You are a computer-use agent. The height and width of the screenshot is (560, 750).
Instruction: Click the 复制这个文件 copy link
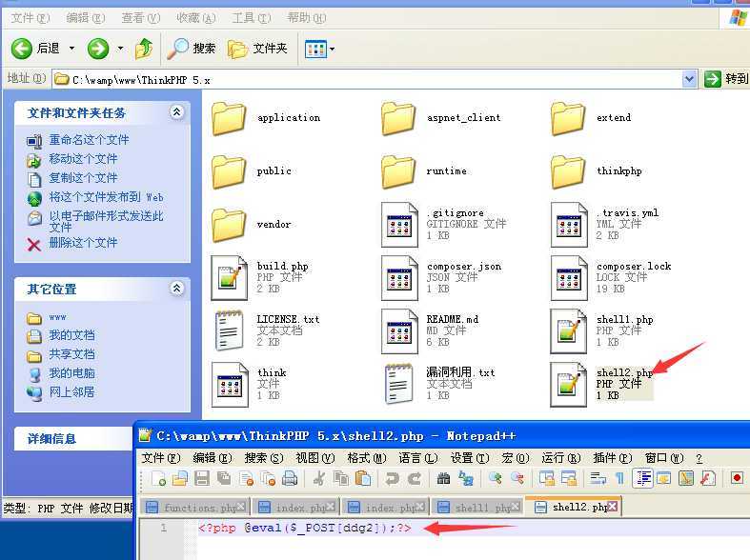tap(83, 178)
